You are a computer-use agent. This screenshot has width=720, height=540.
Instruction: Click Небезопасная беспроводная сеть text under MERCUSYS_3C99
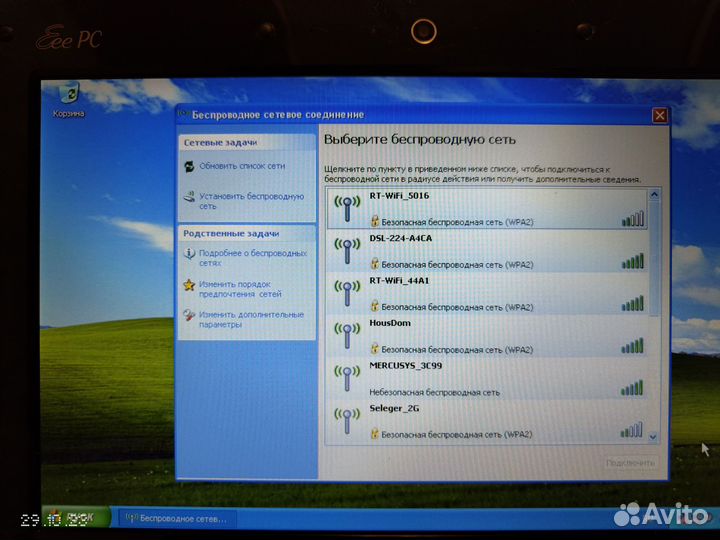434,393
